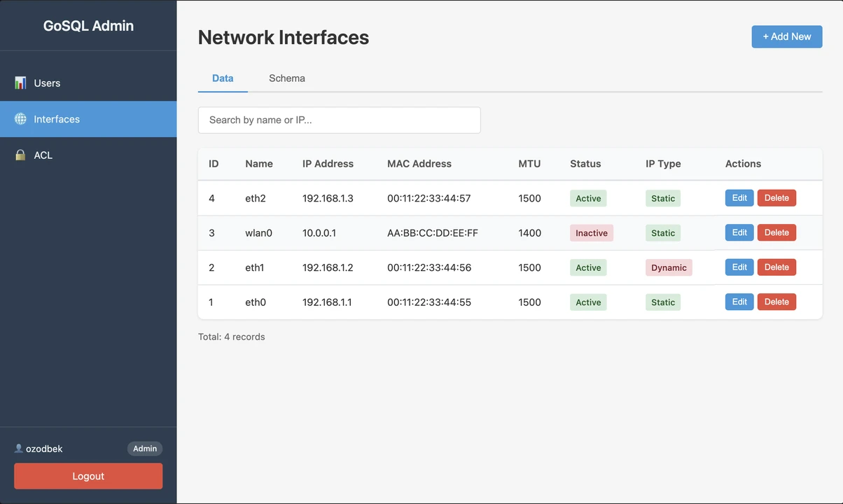Image resolution: width=843 pixels, height=504 pixels.
Task: Click MAC address 00:11:22:33:44:57
Action: (429, 198)
